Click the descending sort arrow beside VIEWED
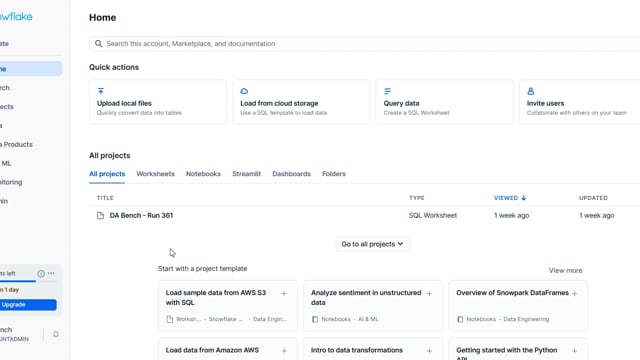 pyautogui.click(x=524, y=198)
